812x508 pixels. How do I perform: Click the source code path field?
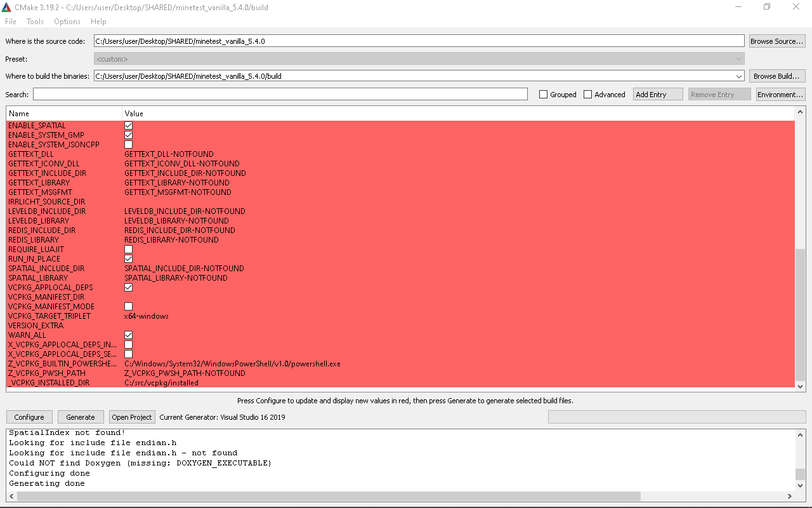tap(419, 41)
